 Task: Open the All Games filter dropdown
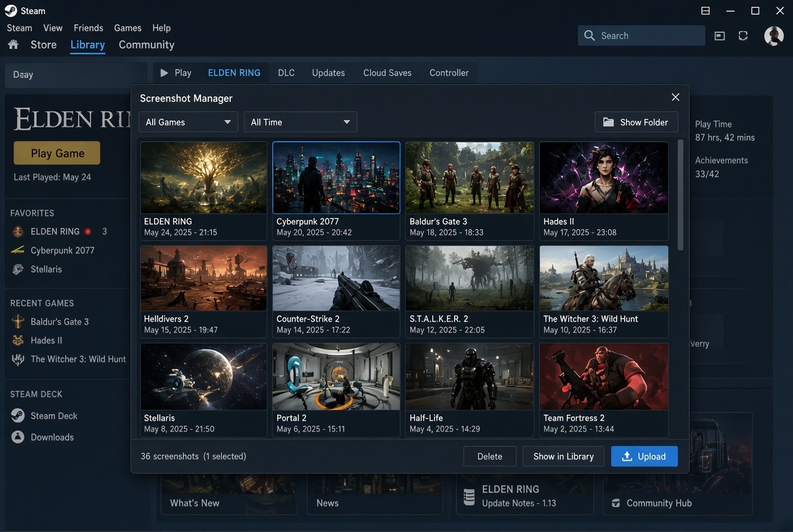point(188,122)
